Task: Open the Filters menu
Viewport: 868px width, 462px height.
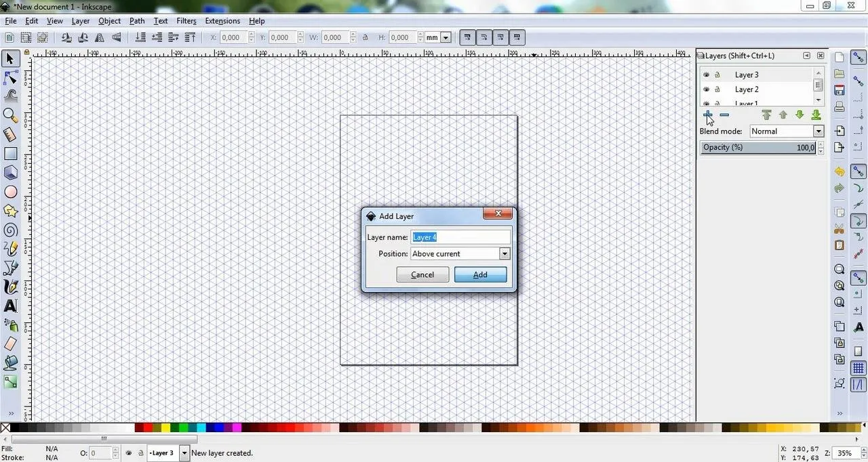Action: click(x=186, y=21)
